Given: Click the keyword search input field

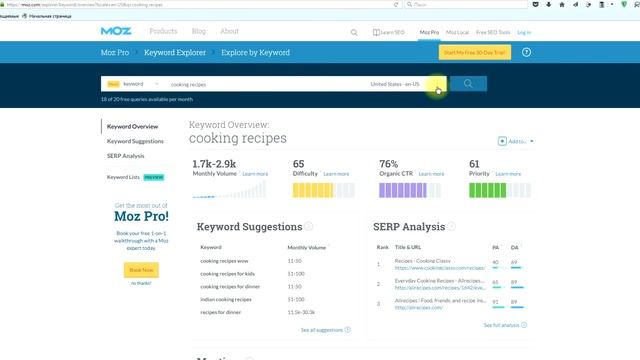Looking at the screenshot, I should tap(265, 84).
